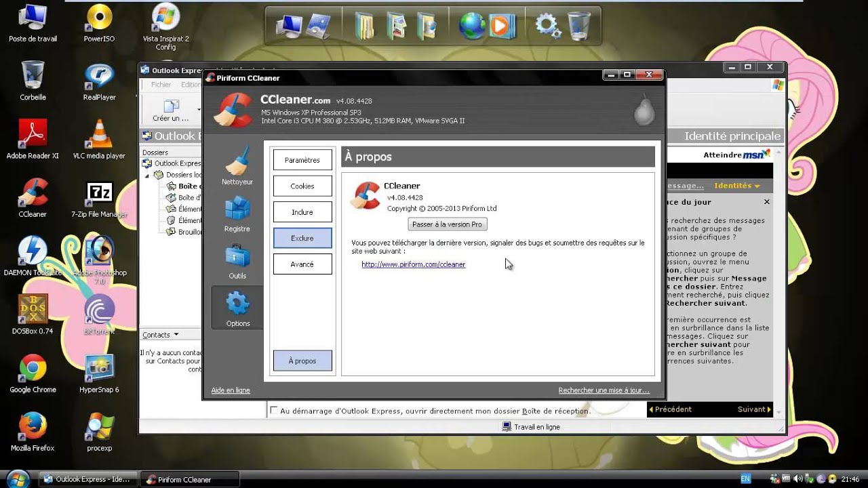
Task: Click Rechercher une mise à jour link
Action: (x=604, y=390)
